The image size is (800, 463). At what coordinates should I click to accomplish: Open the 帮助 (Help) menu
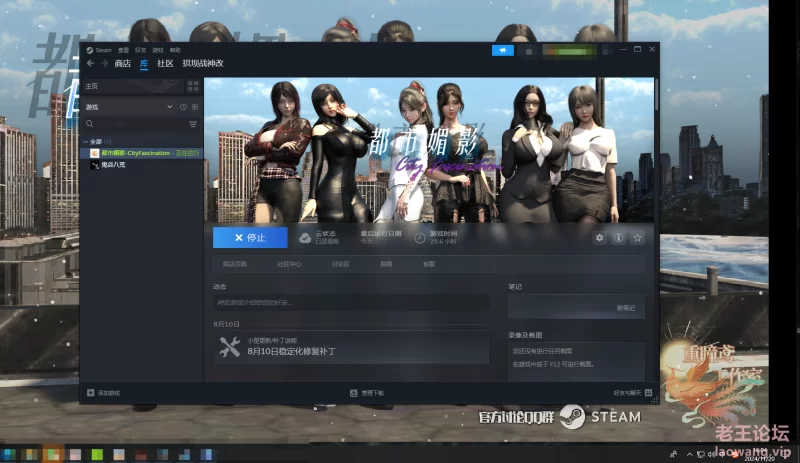click(x=175, y=50)
